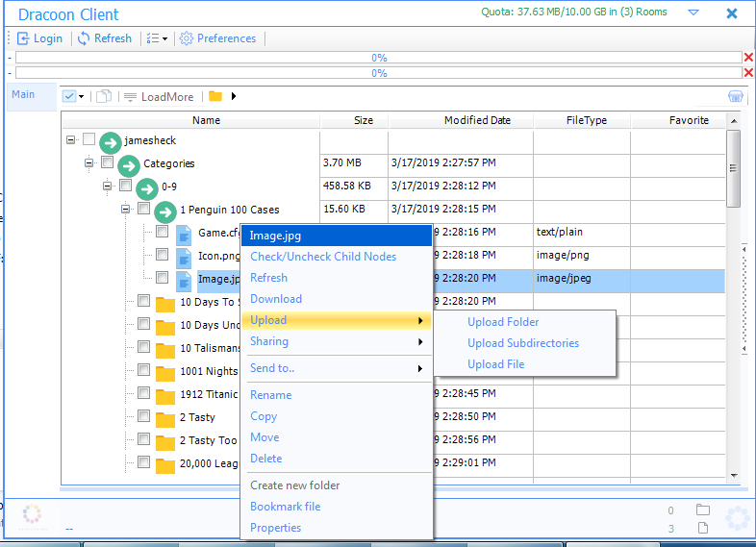Choose Copy from context menu
Viewport: 756px width, 547px height.
point(337,416)
